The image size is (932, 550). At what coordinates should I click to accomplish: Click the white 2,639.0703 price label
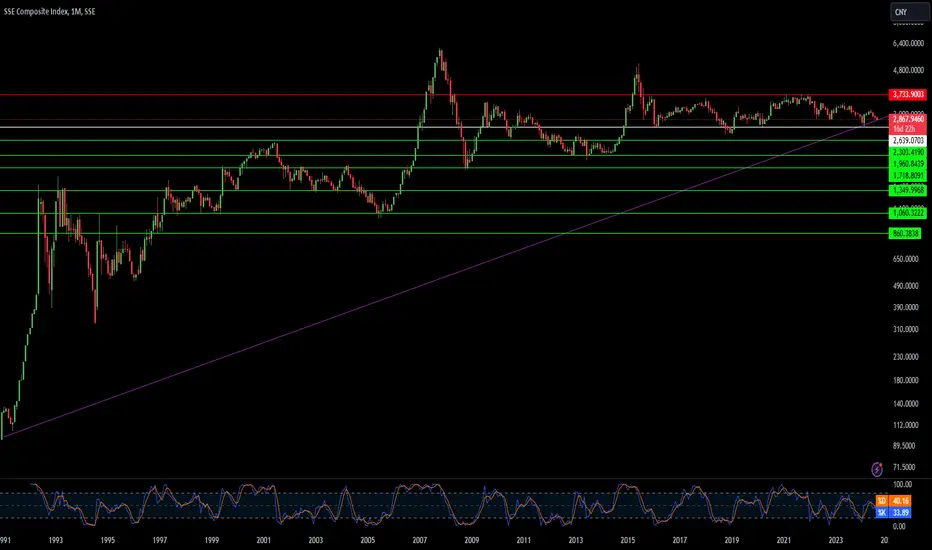(908, 141)
